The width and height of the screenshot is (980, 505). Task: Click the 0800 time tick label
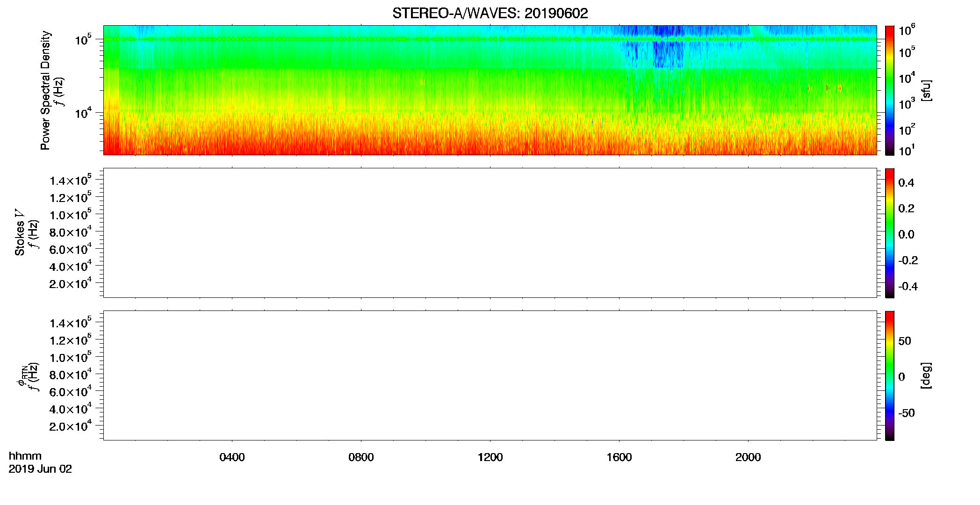pos(361,457)
